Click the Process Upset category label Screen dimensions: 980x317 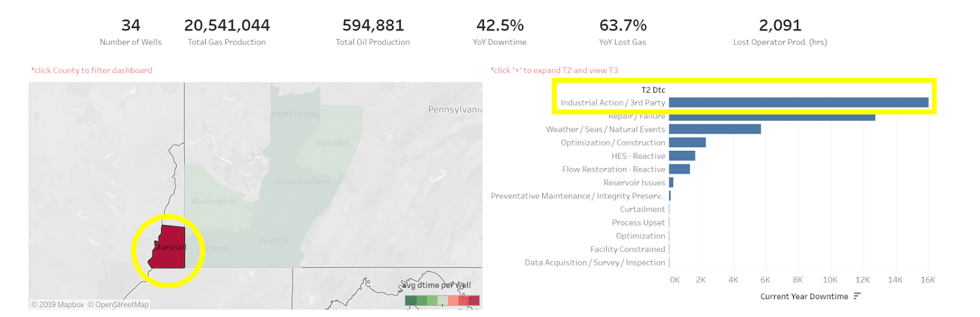click(x=638, y=223)
